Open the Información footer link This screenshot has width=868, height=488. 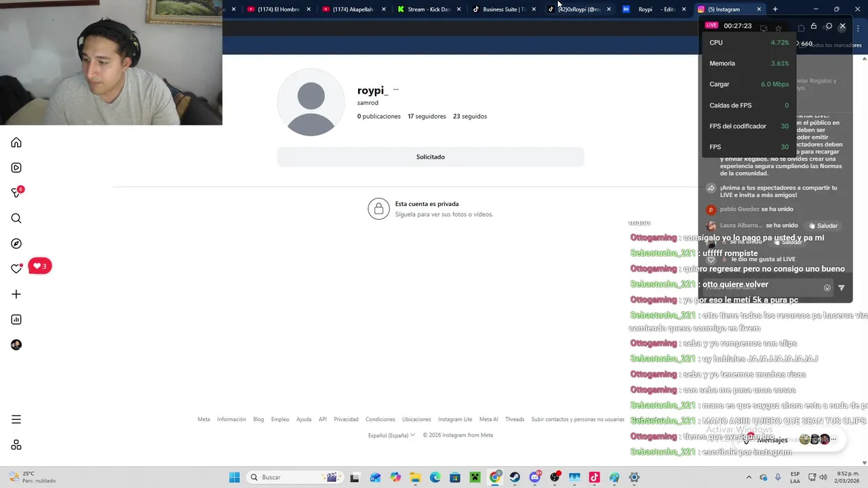click(x=231, y=420)
